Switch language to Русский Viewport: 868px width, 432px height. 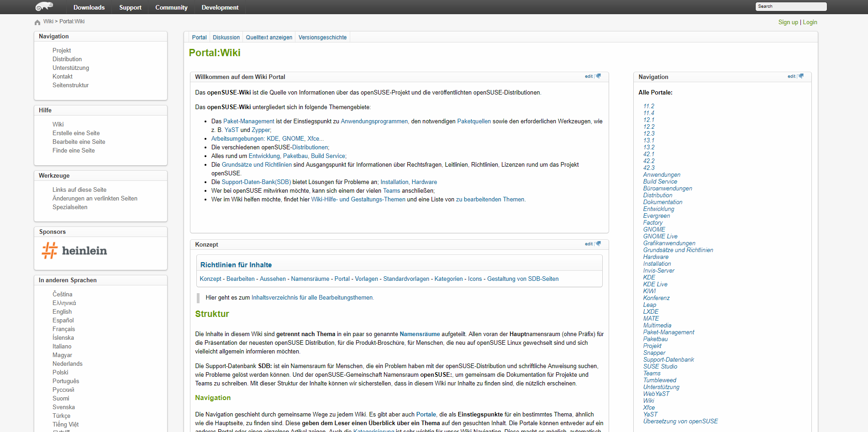pos(63,390)
